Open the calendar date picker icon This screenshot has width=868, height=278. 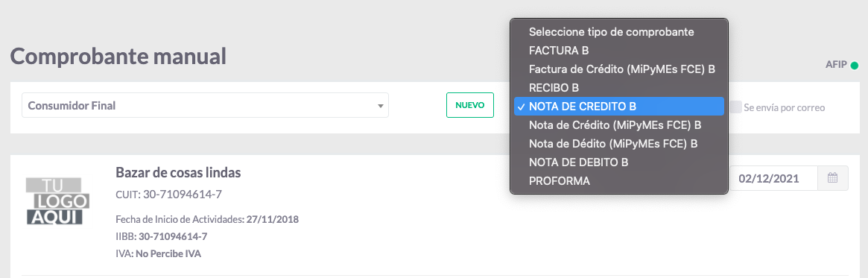(x=832, y=178)
